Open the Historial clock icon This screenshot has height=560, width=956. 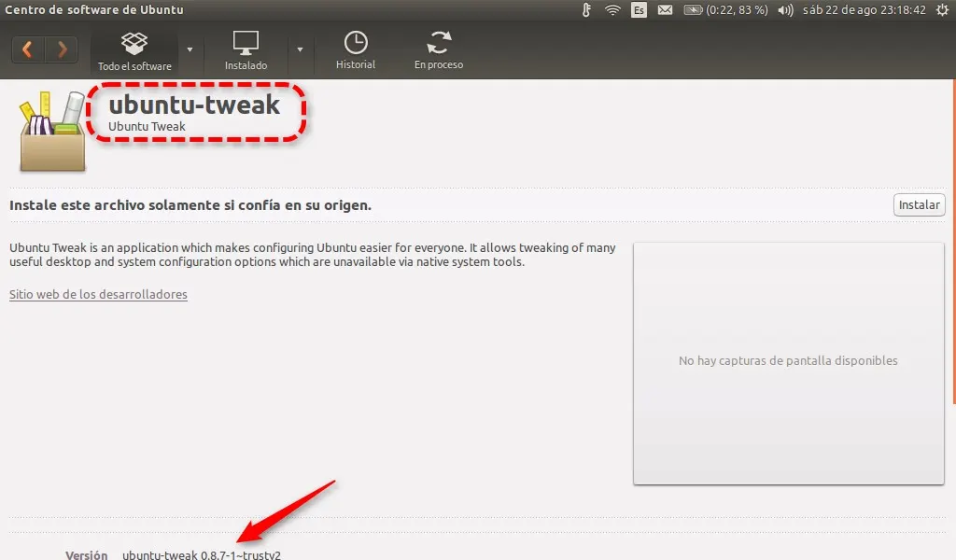coord(356,51)
